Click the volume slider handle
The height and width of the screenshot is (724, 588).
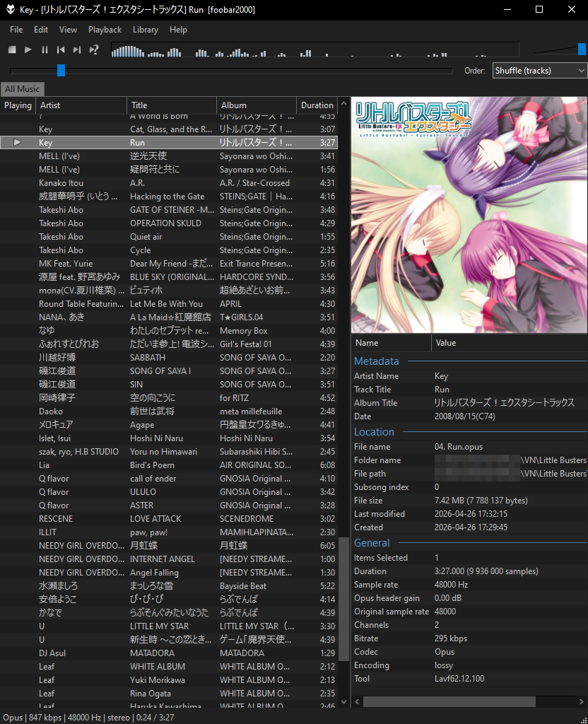click(x=582, y=49)
